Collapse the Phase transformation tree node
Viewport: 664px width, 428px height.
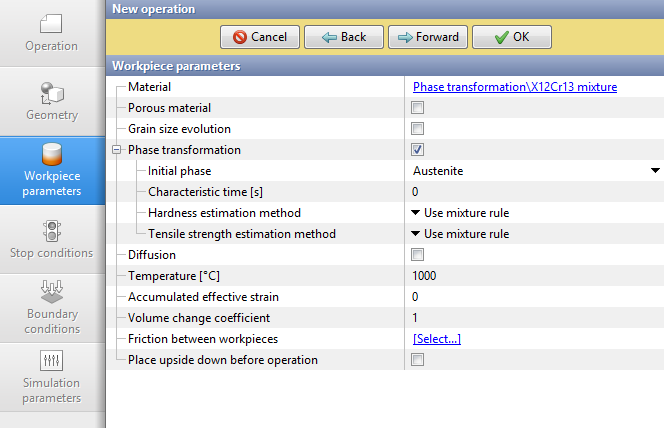tap(116, 150)
